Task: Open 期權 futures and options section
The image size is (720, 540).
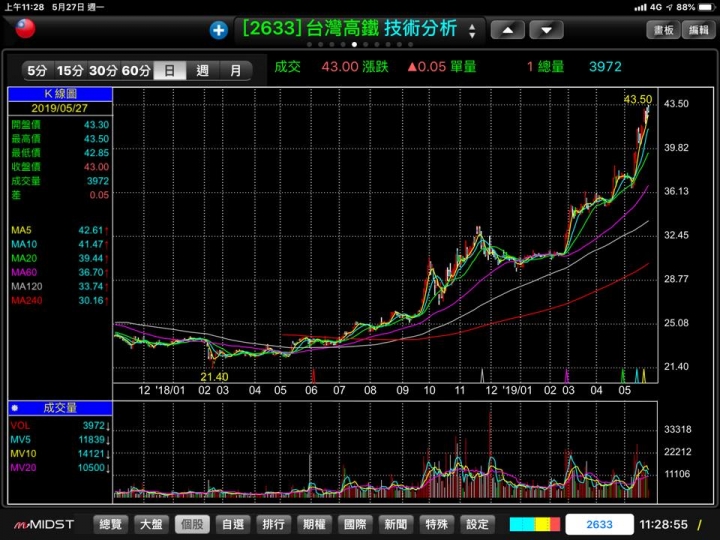Action: tap(314, 524)
